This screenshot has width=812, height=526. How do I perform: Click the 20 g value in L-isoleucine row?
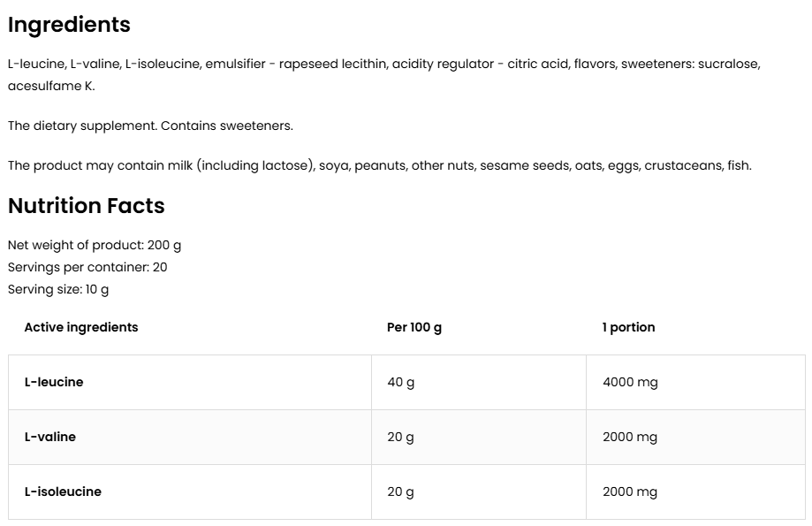coord(400,492)
